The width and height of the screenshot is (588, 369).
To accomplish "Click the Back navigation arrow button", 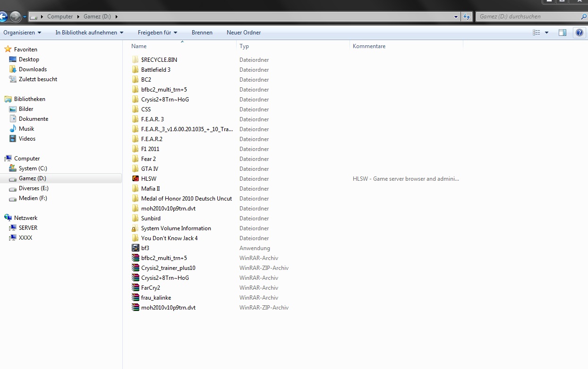I will [x=2, y=17].
